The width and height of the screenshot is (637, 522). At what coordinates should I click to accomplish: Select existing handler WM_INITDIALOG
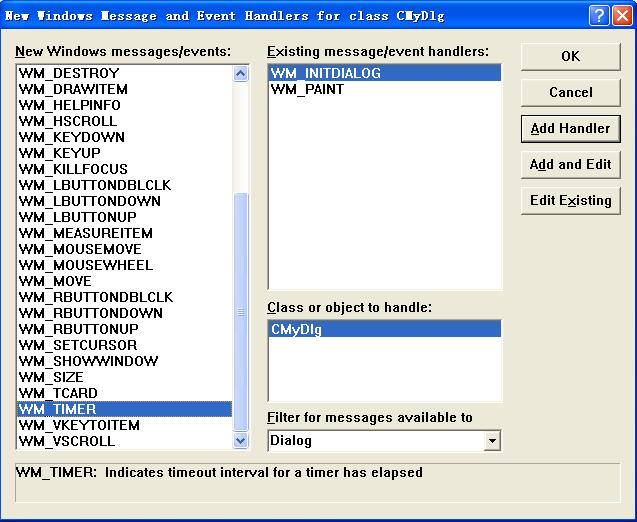click(385, 73)
